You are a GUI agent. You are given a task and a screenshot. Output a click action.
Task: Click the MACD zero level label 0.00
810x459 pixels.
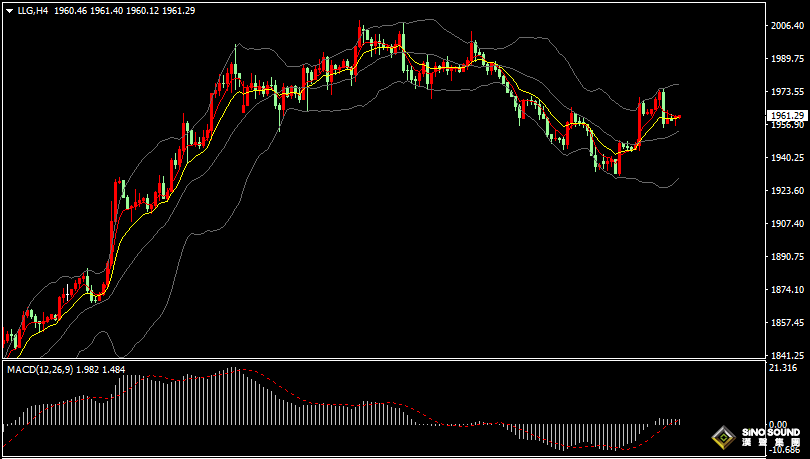click(778, 424)
